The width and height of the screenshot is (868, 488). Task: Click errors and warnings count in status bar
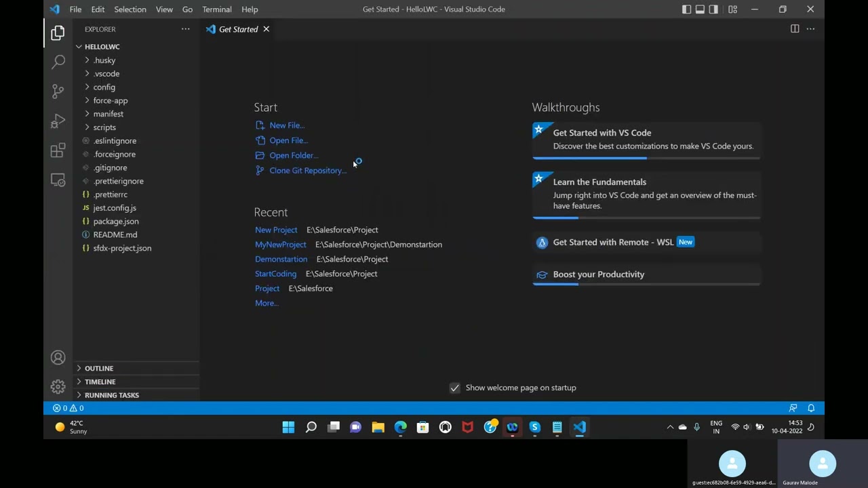pos(68,408)
